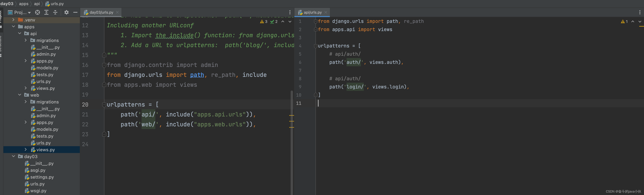Viewport: 644px width, 195px height.
Task: Collapse the apps folder in project tree
Action: point(14,26)
